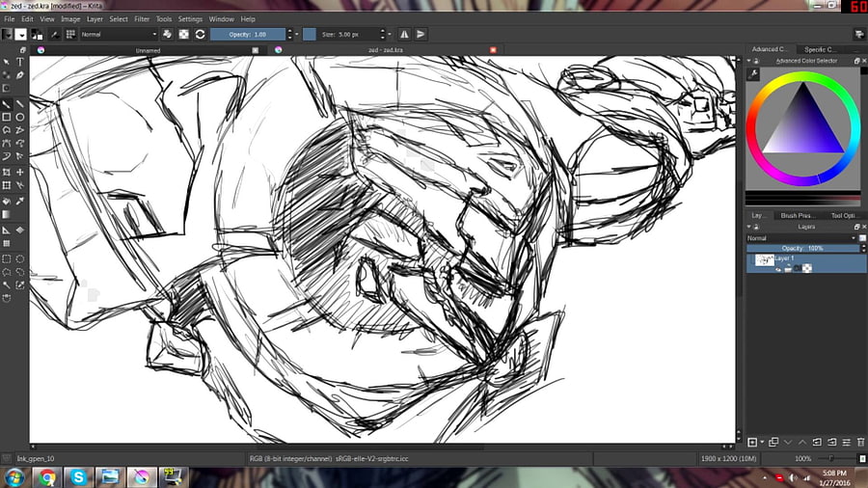Screen dimensions: 868x488
Task: Select the Dynamic Brush tool
Action: (7, 157)
